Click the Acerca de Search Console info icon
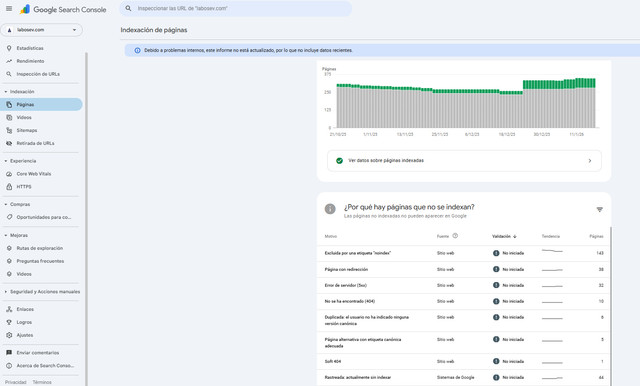 [x=9, y=366]
